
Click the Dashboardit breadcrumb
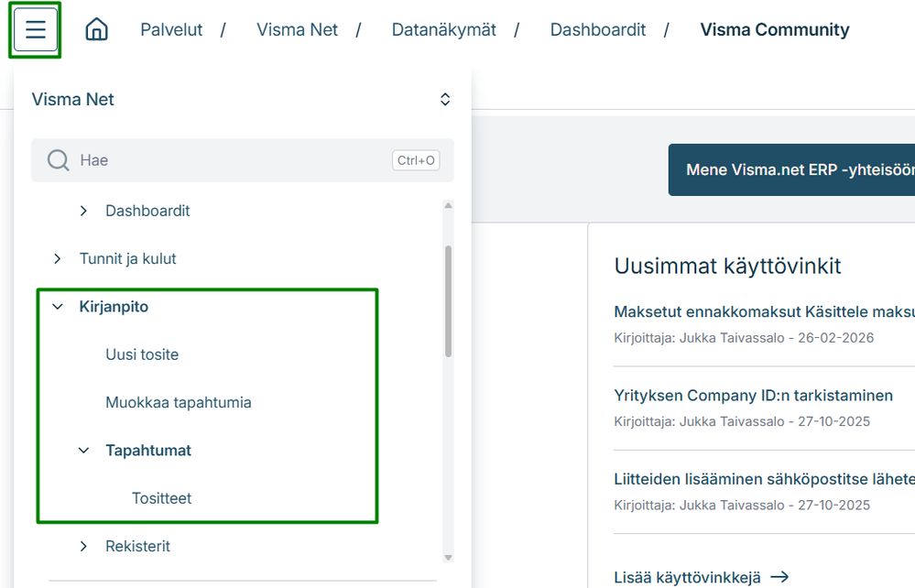pyautogui.click(x=597, y=29)
